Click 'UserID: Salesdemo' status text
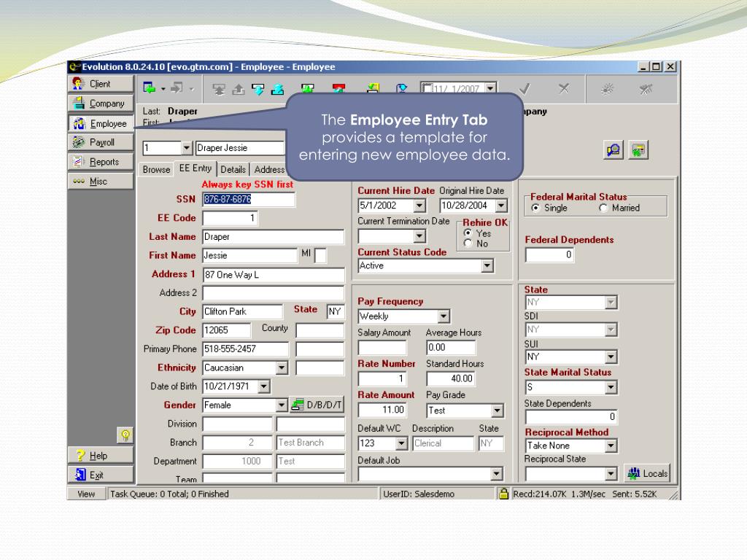This screenshot has width=747, height=560. click(x=419, y=494)
